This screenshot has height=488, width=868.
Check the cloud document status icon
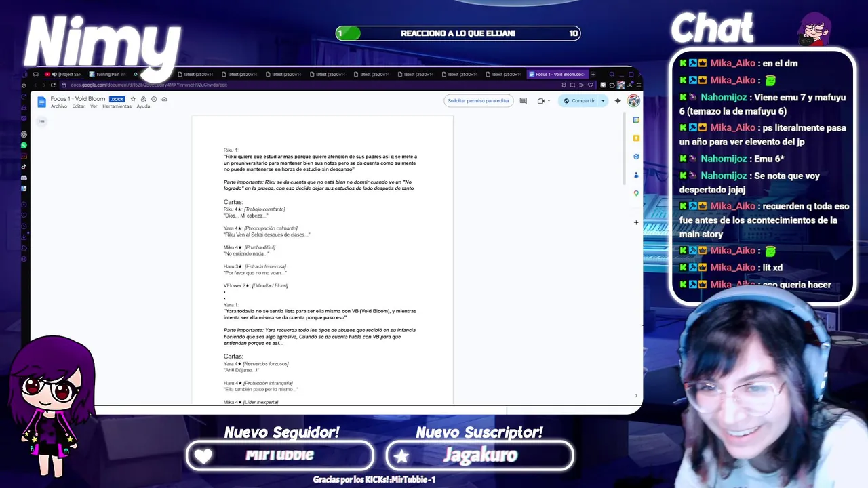pos(164,99)
